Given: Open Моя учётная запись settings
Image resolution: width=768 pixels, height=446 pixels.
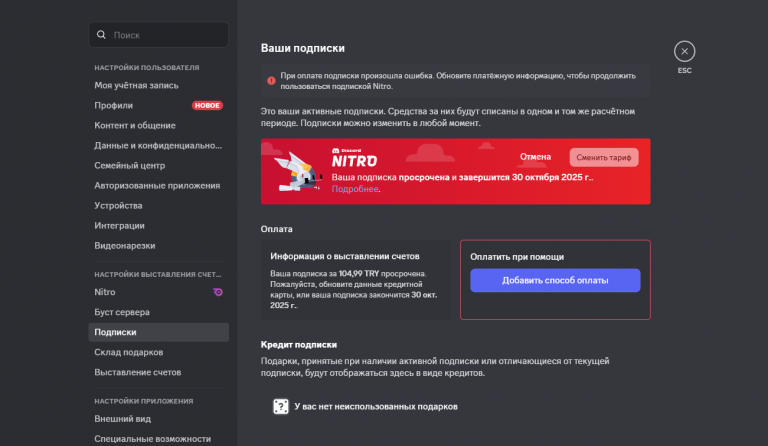Looking at the screenshot, I should point(158,85).
